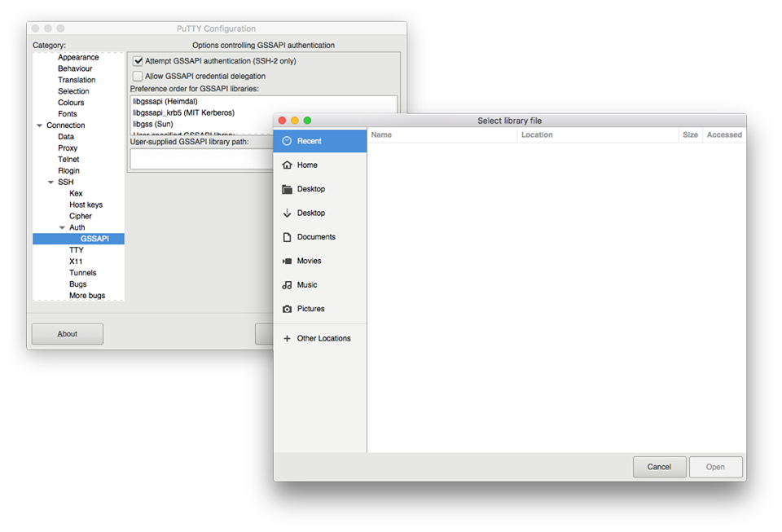
Task: Click the Movies camera icon
Action: [287, 261]
